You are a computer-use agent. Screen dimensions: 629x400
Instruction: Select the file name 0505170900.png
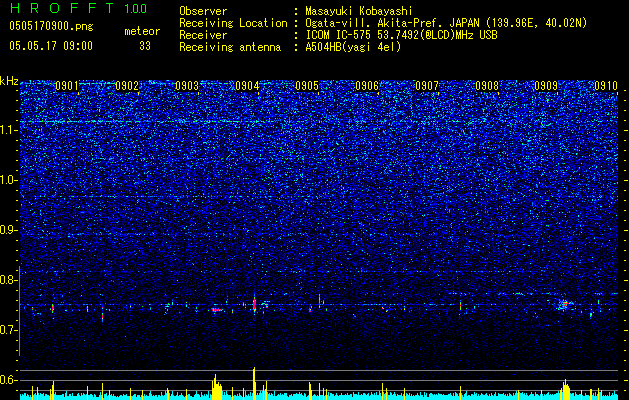tap(51, 26)
